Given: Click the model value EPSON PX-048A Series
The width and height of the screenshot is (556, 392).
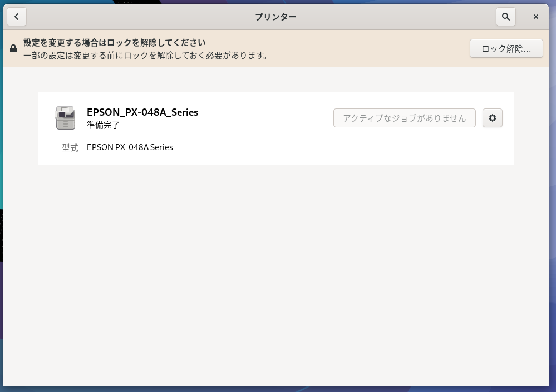Looking at the screenshot, I should [130, 147].
